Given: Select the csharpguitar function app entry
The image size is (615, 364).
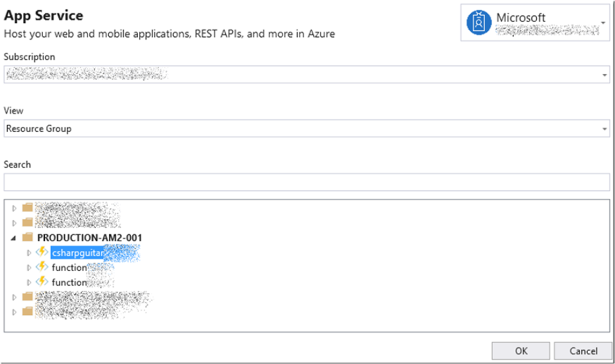Looking at the screenshot, I should 95,253.
